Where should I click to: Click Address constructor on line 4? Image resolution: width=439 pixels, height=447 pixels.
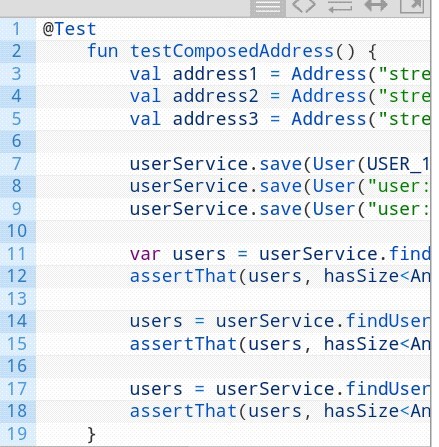click(x=329, y=96)
